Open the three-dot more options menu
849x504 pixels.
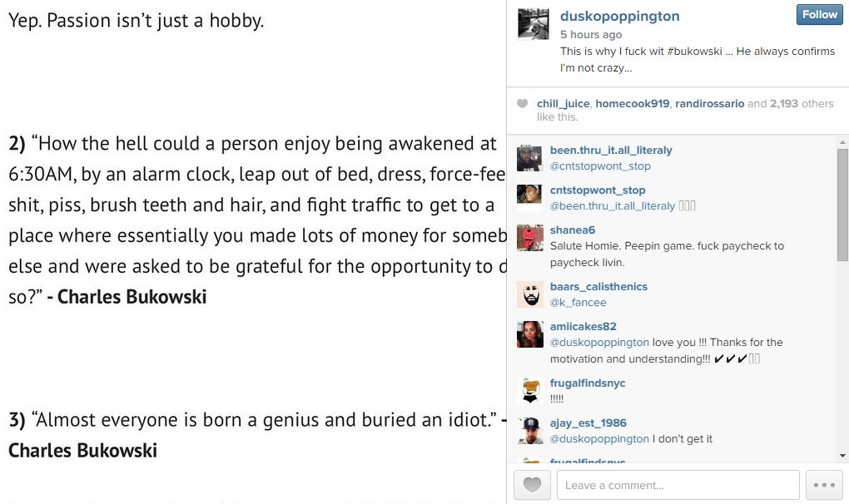[824, 485]
